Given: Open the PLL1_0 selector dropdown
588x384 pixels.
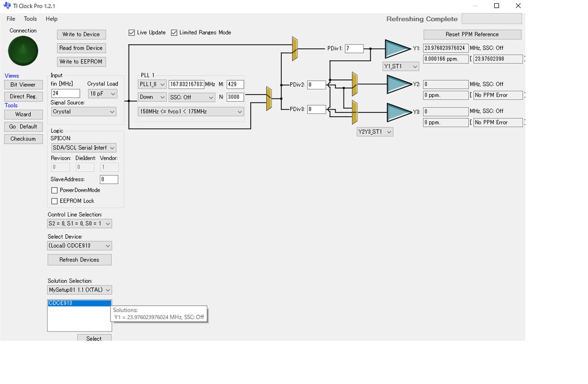Looking at the screenshot, I should [152, 85].
